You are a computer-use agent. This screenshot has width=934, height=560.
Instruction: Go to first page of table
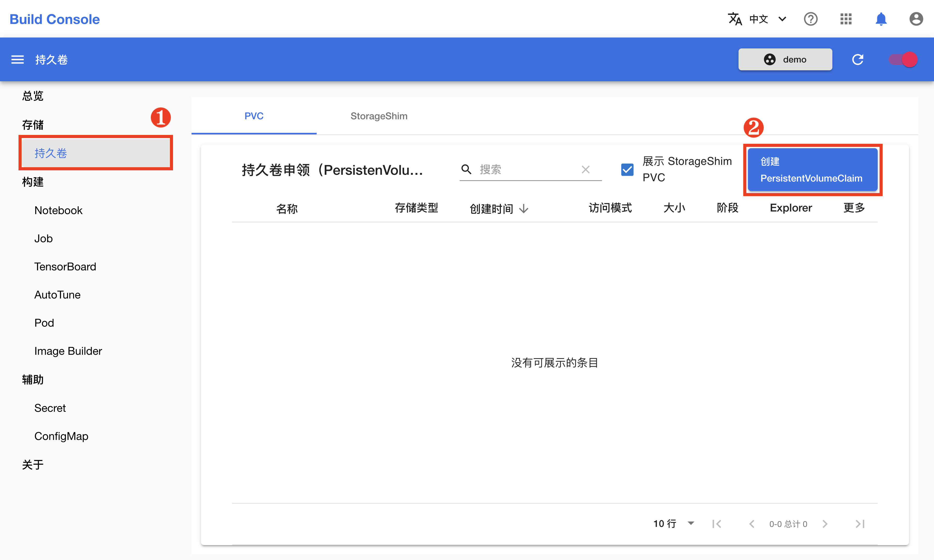tap(717, 524)
